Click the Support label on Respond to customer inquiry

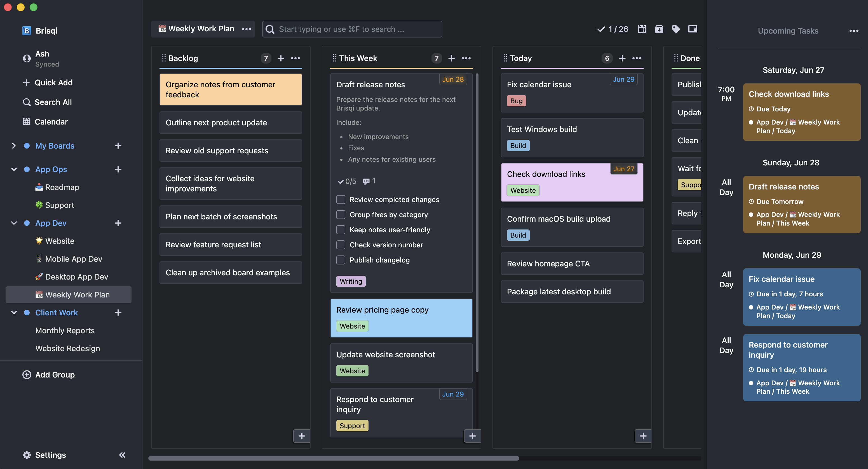(352, 426)
